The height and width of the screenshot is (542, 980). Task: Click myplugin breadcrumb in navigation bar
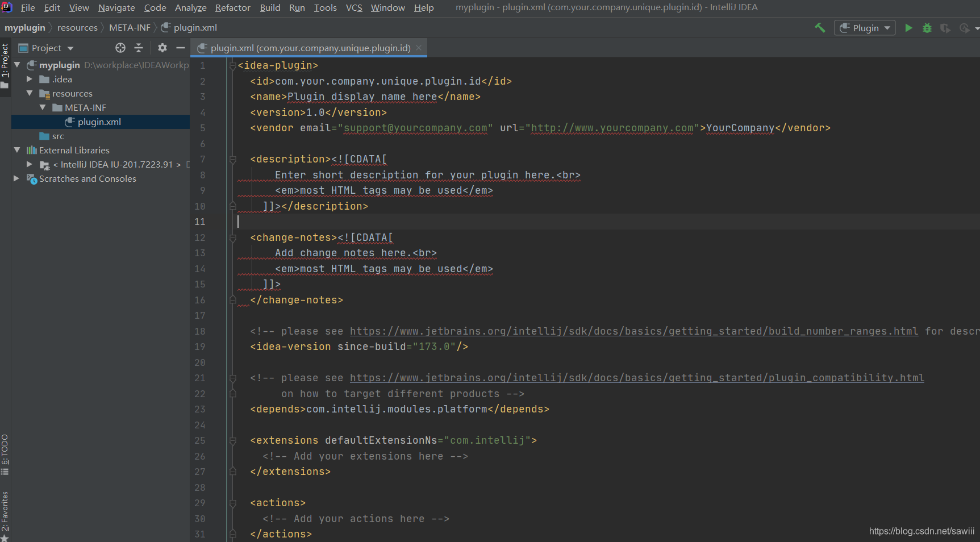click(25, 27)
